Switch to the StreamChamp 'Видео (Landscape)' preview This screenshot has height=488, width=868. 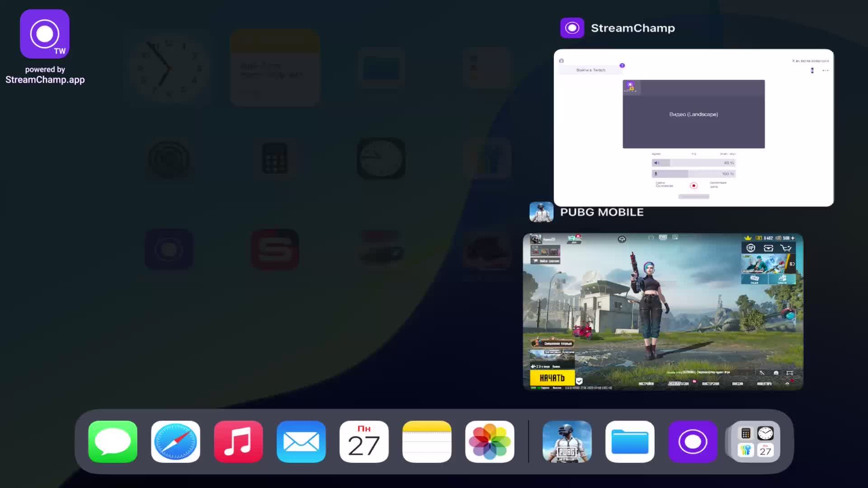coord(693,114)
